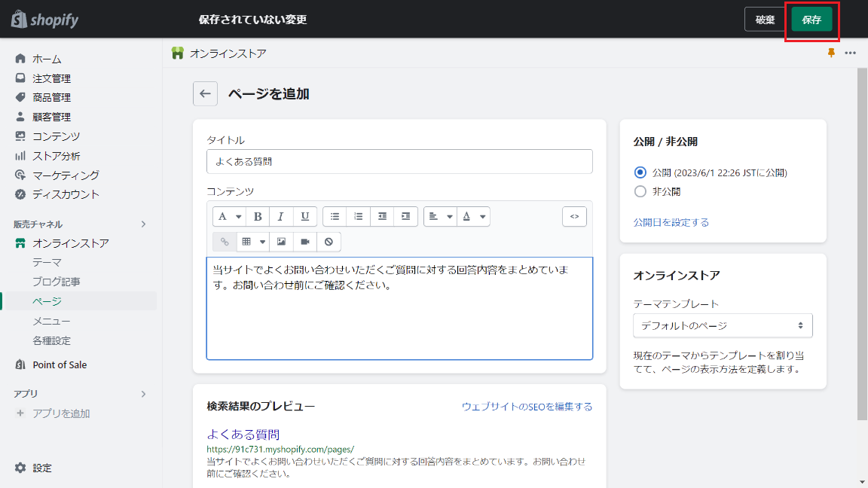Go back using the arrow button
Image resolution: width=868 pixels, height=488 pixels.
[x=205, y=93]
